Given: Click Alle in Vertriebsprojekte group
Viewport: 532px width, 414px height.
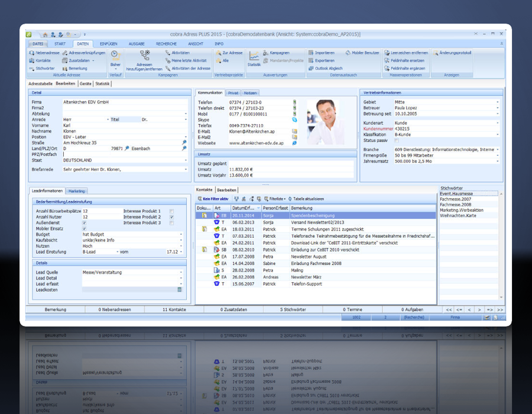Looking at the screenshot, I should click(x=223, y=60).
